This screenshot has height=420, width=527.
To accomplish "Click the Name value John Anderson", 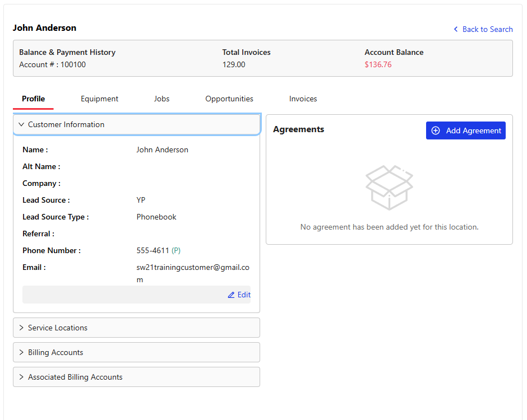I will click(x=163, y=150).
